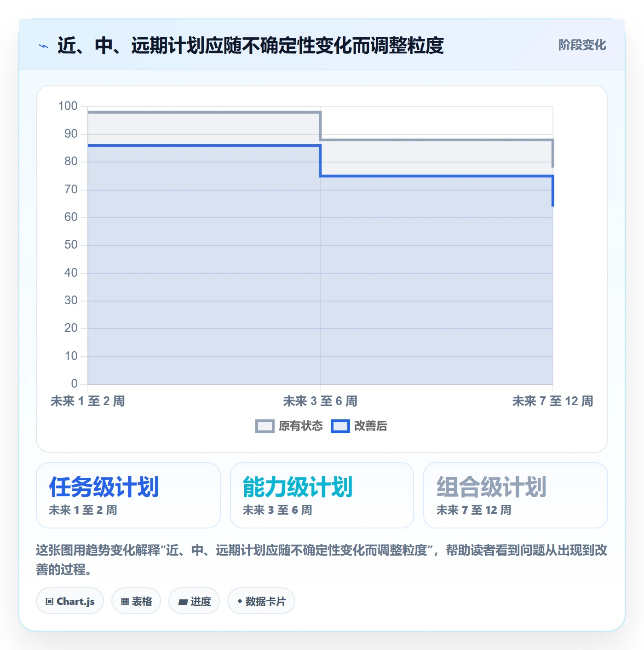Click the subtitle 未来 7 至 12 周 in 组合级计划 card
The image size is (644, 650).
pyautogui.click(x=474, y=510)
